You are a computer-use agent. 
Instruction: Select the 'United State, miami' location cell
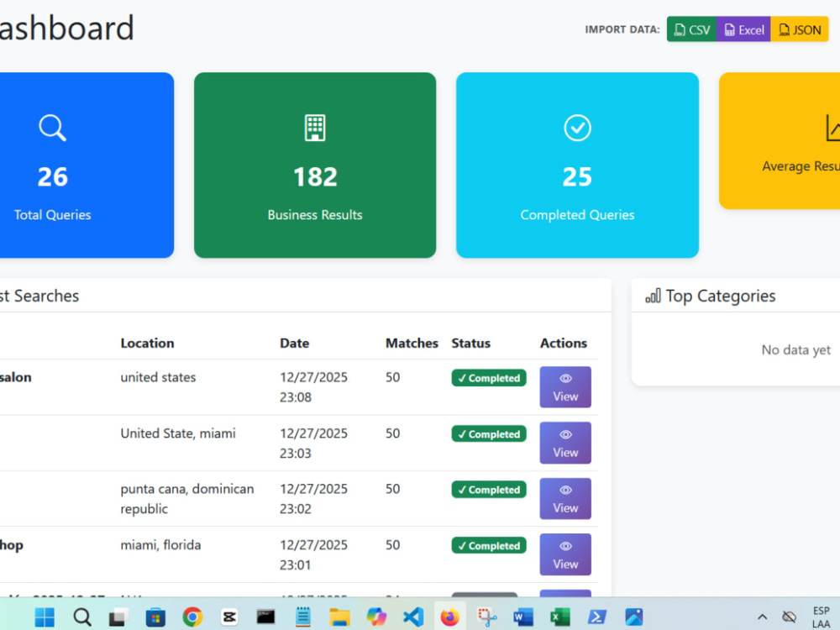pos(178,433)
